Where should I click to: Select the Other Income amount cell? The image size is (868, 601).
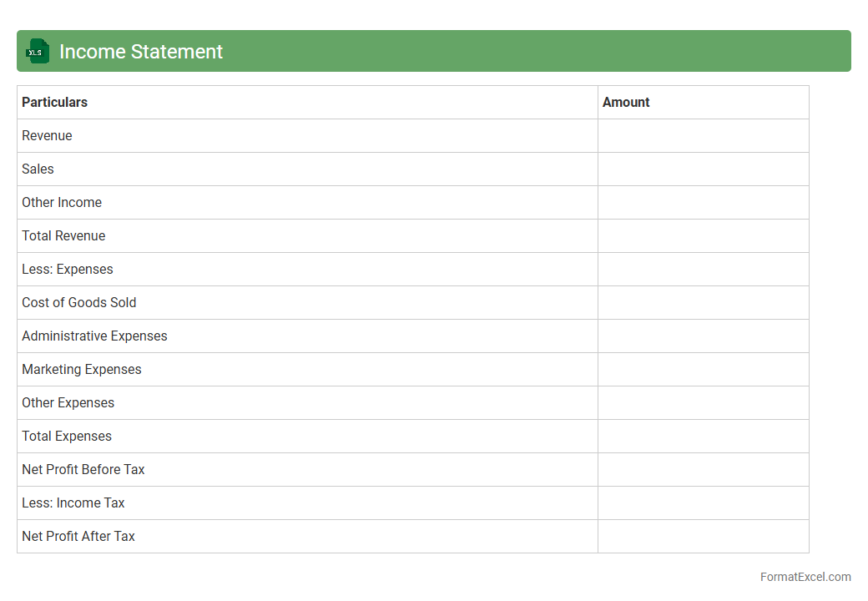[703, 203]
